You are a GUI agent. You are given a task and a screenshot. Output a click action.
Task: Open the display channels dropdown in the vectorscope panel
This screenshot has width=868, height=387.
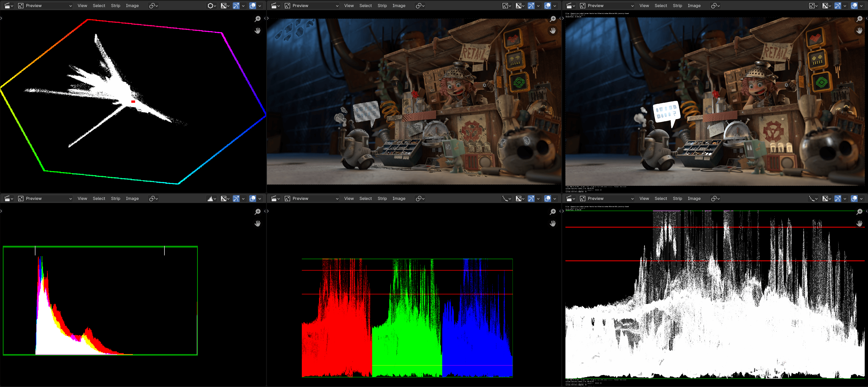225,6
